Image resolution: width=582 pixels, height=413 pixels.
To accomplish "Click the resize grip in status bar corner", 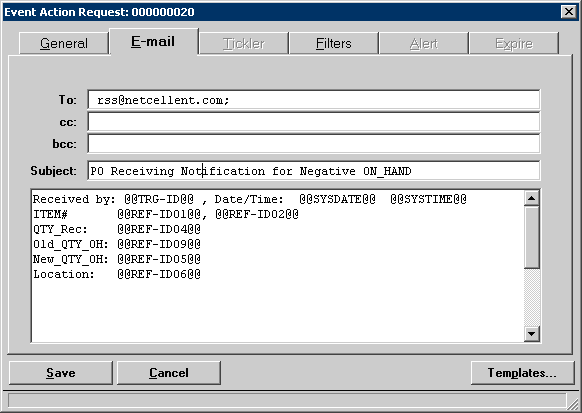I will [573, 402].
